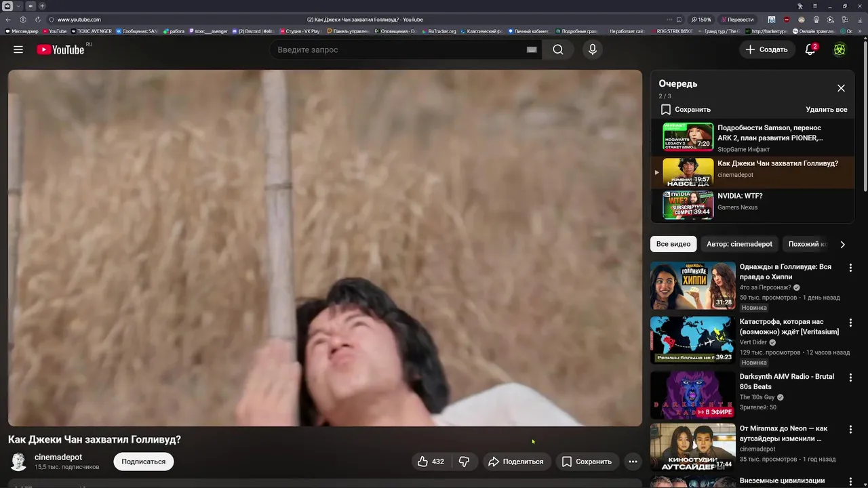Open cinemadepot channel name link
The height and width of the screenshot is (488, 868).
[x=58, y=457]
